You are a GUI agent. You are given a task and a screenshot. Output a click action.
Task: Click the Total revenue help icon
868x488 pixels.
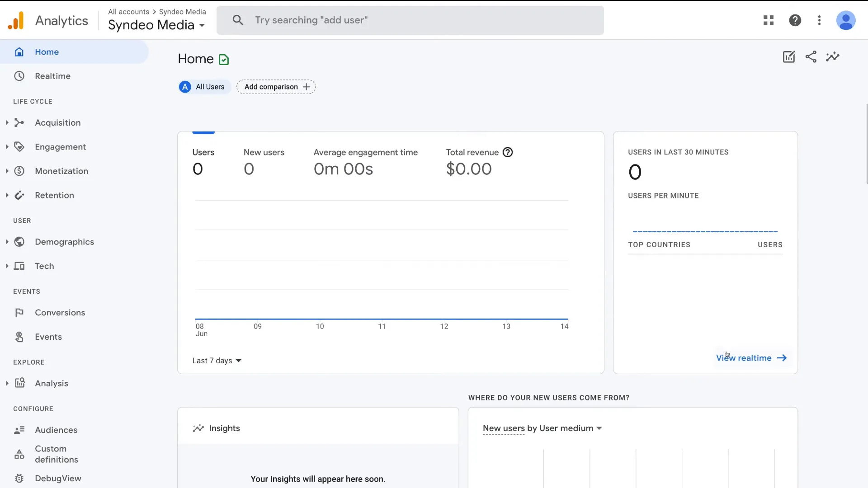coord(508,152)
